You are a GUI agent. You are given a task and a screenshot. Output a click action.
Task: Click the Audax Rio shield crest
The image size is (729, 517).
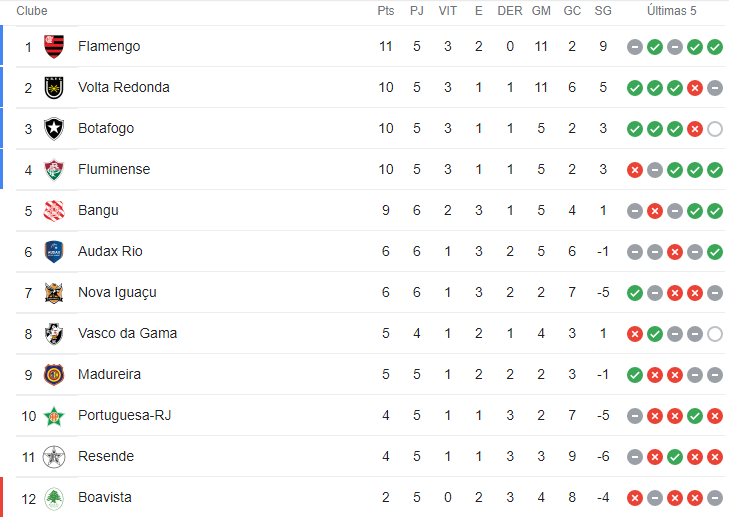click(x=54, y=252)
